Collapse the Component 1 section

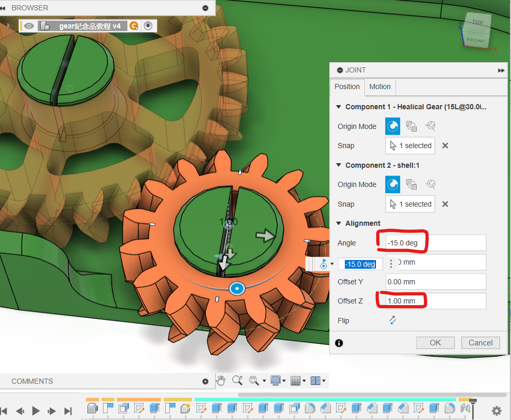(339, 107)
